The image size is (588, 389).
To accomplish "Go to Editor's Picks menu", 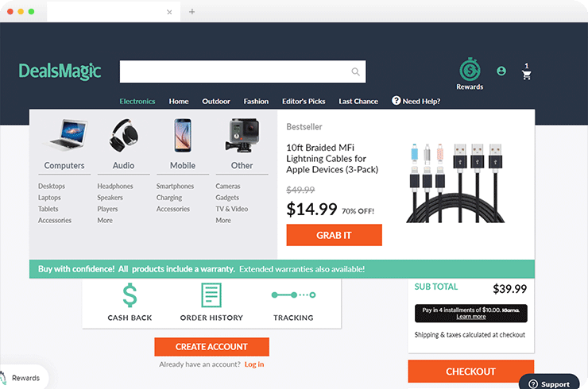I will click(x=304, y=101).
